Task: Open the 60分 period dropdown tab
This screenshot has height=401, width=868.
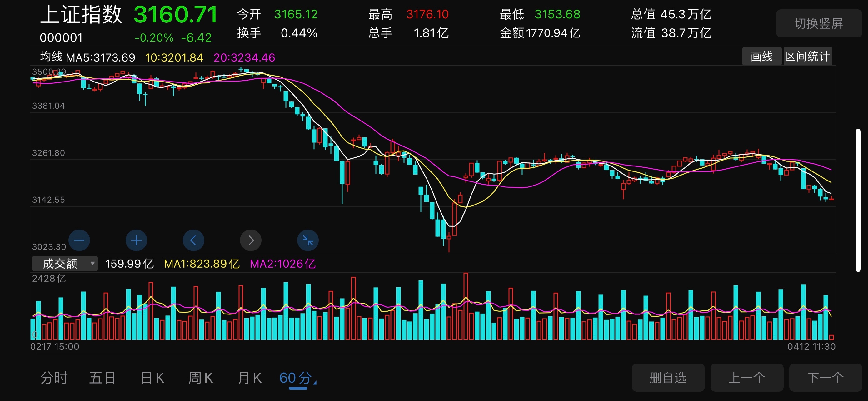Action: tap(297, 378)
